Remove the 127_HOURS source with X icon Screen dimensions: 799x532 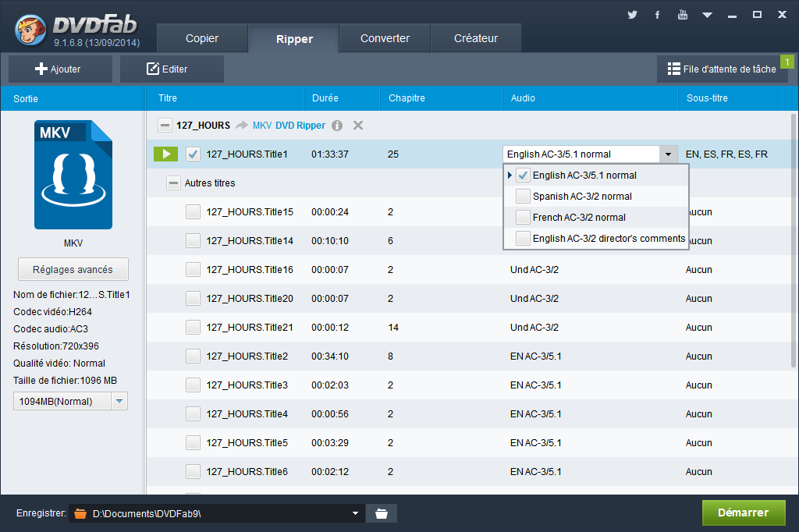pyautogui.click(x=358, y=126)
